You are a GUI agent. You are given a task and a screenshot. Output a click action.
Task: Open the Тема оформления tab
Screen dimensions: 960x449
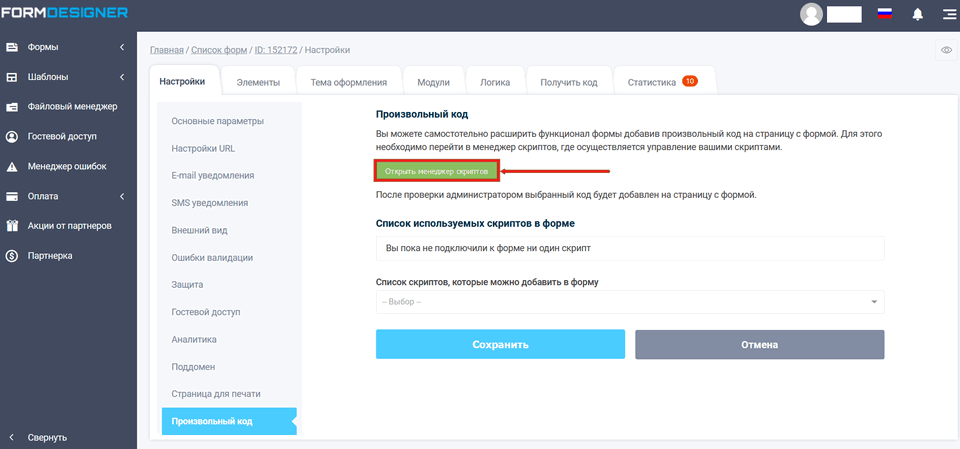pyautogui.click(x=348, y=82)
